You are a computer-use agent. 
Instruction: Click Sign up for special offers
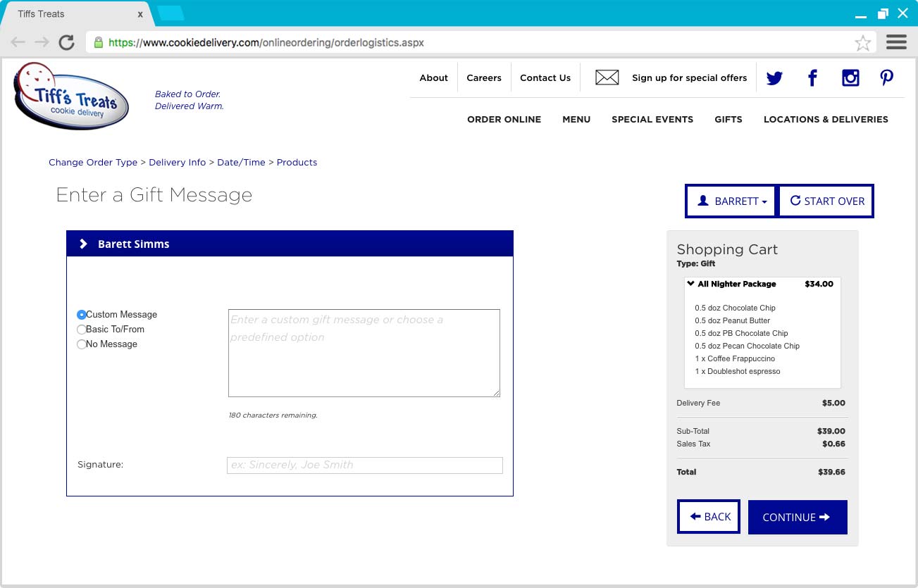click(689, 78)
